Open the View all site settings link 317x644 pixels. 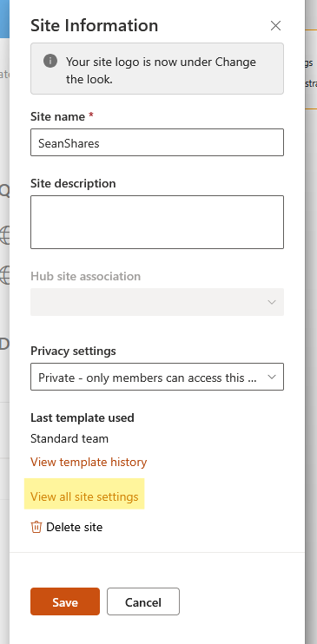click(x=84, y=496)
